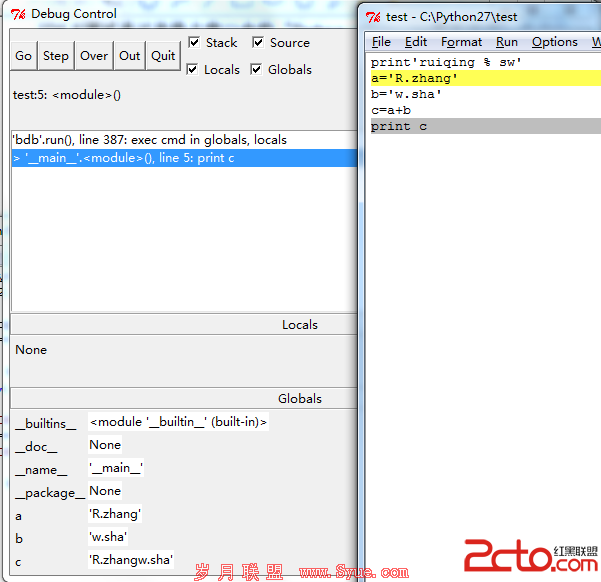Click the 'R.zhangw.sha' value field
This screenshot has height=582, width=601.
(131, 560)
